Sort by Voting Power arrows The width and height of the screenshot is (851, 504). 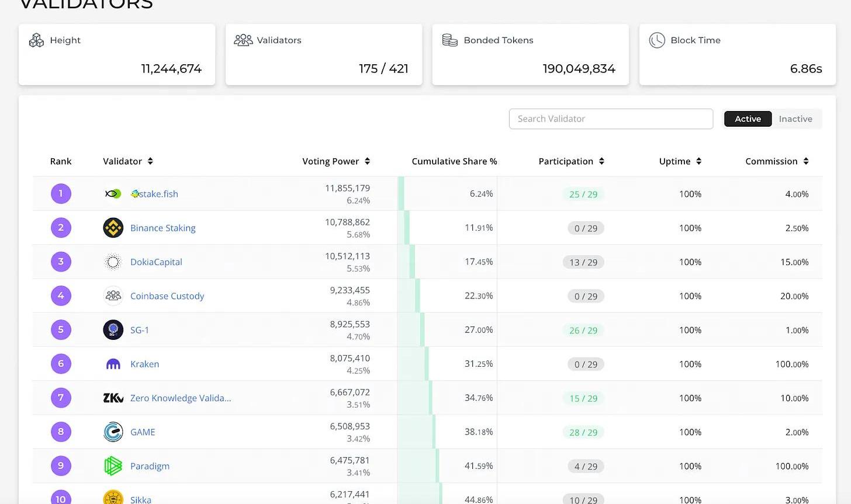[367, 161]
